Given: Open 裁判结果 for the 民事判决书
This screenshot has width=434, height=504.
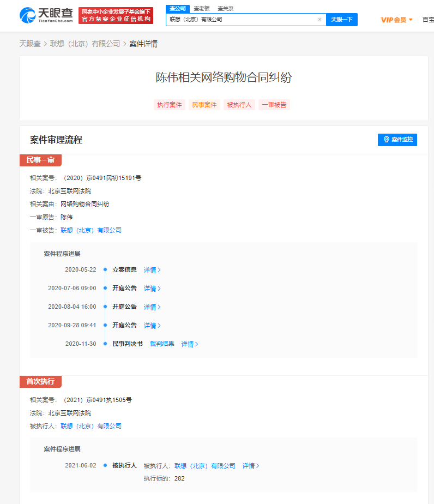Looking at the screenshot, I should pos(162,344).
